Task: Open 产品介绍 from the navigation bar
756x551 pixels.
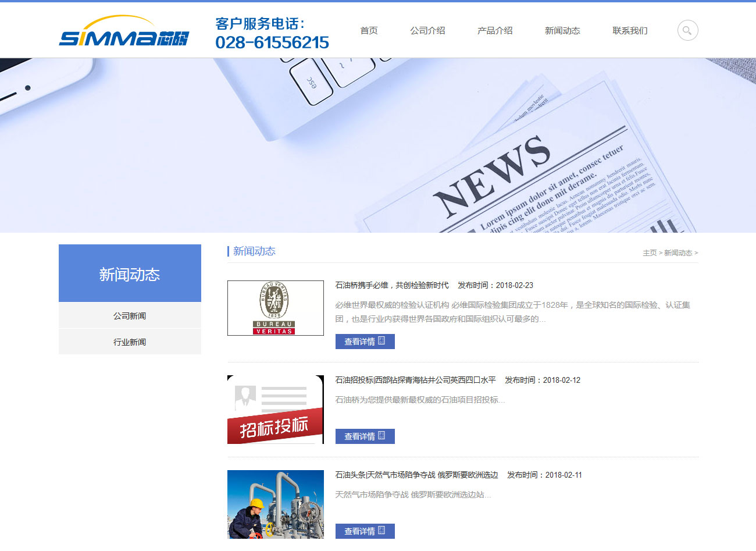Action: 495,31
